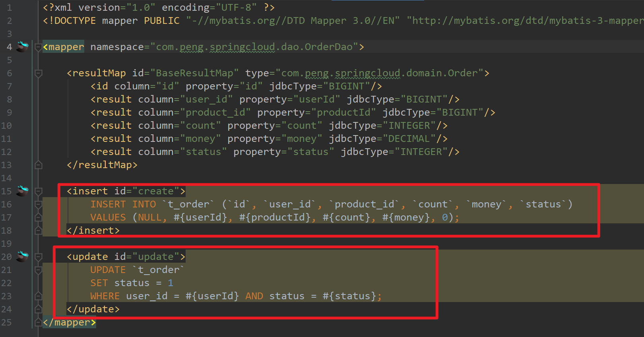Fold at the closing mapper marker line 25
Viewport: 644px width, 337px height.
[39, 322]
